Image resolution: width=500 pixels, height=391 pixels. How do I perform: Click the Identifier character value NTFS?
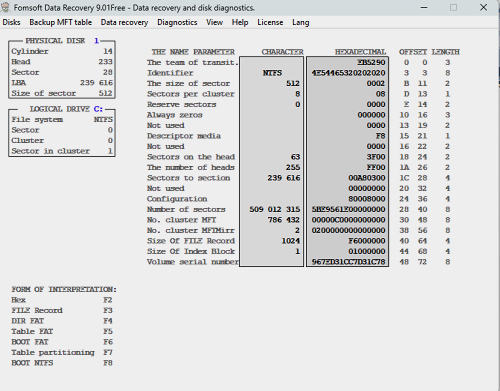tap(272, 73)
